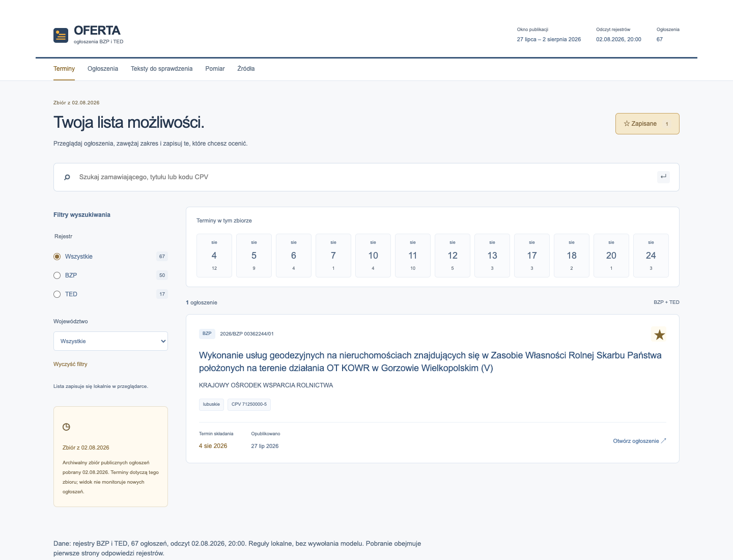Click the CPV 71250000-5 tag

[249, 404]
